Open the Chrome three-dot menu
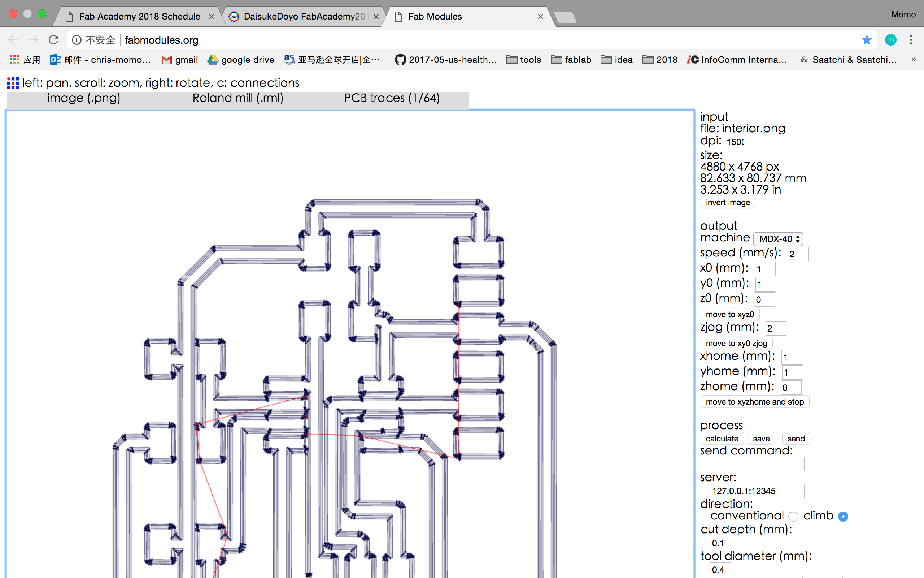Image resolution: width=924 pixels, height=578 pixels. coord(911,40)
